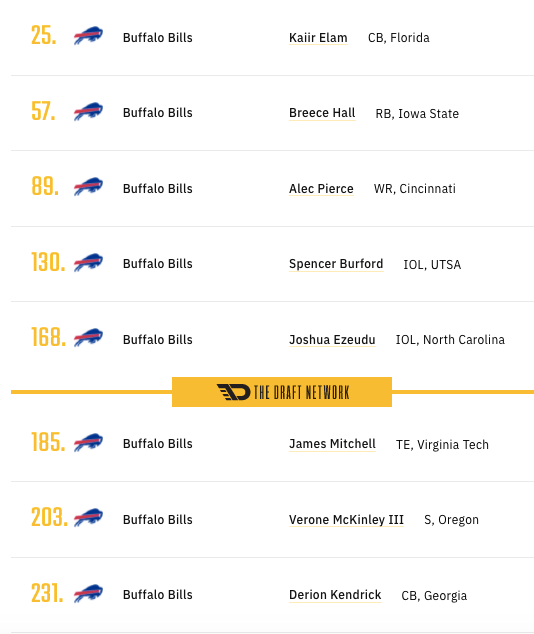Open Kaiir Elam player link

tap(318, 38)
